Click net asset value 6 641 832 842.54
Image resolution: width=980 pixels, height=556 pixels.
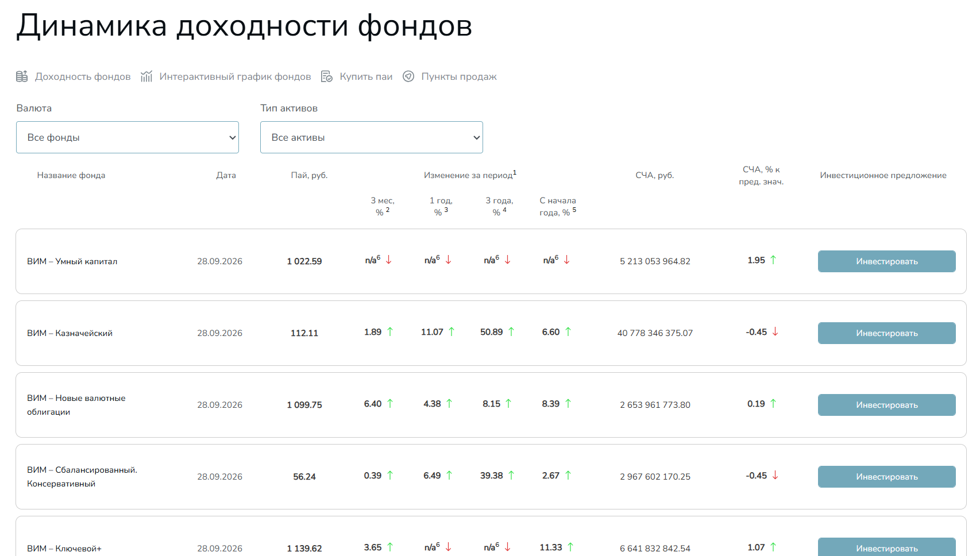(x=655, y=549)
